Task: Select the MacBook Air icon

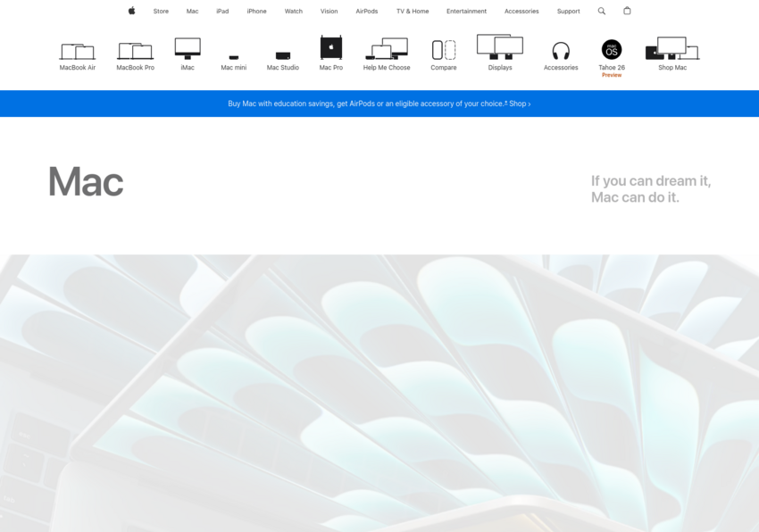Action: click(78, 51)
